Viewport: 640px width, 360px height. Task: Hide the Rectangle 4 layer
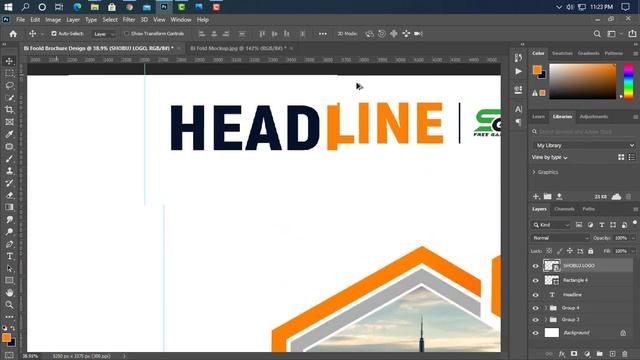[536, 280]
